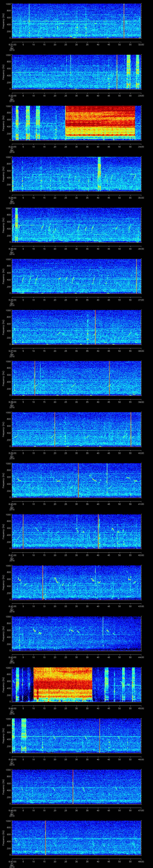Click the 33:00 end time label
The image size is (153, 868).
click(141, 96)
